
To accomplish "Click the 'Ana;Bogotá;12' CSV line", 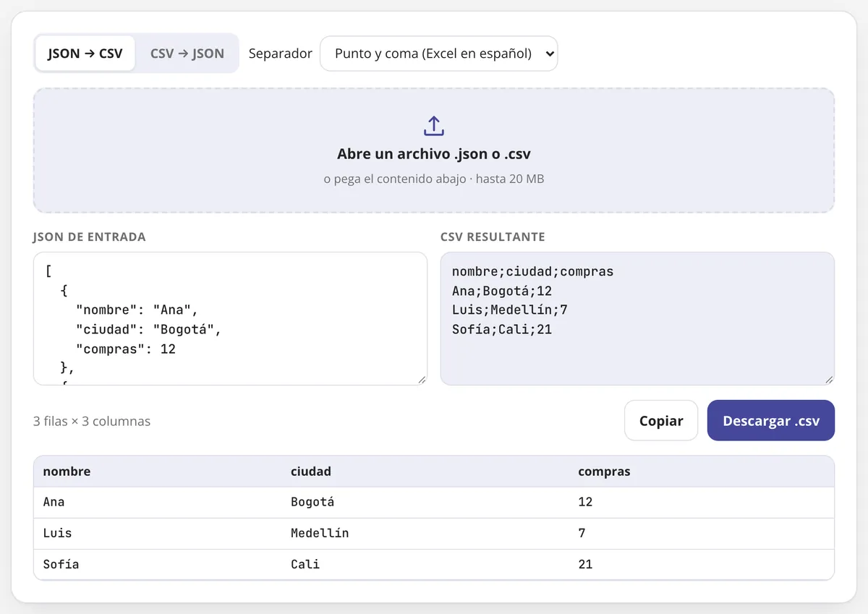I will click(502, 291).
